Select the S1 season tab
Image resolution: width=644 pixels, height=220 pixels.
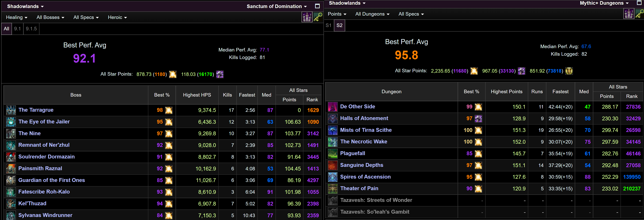pos(329,25)
